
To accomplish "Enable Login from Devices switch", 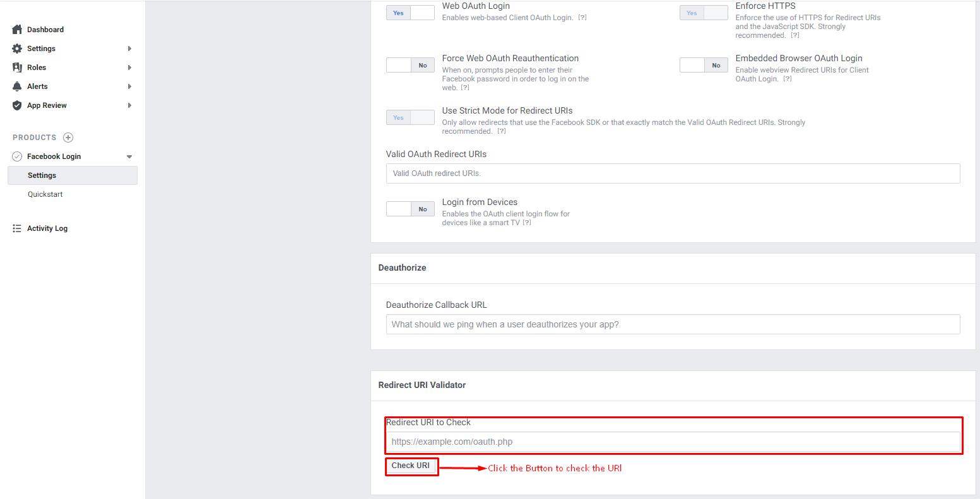I will click(410, 209).
